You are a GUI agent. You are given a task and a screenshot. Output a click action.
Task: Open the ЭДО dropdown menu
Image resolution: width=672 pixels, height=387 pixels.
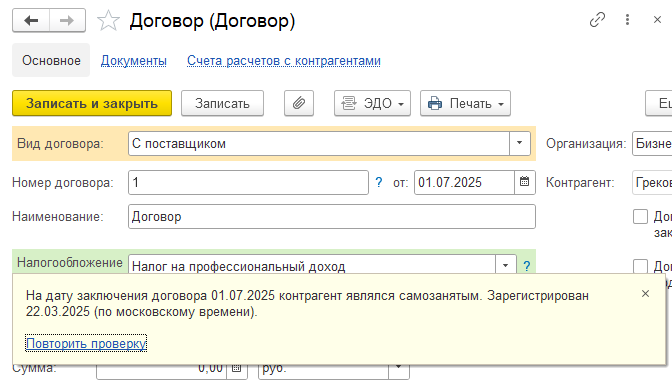point(372,103)
